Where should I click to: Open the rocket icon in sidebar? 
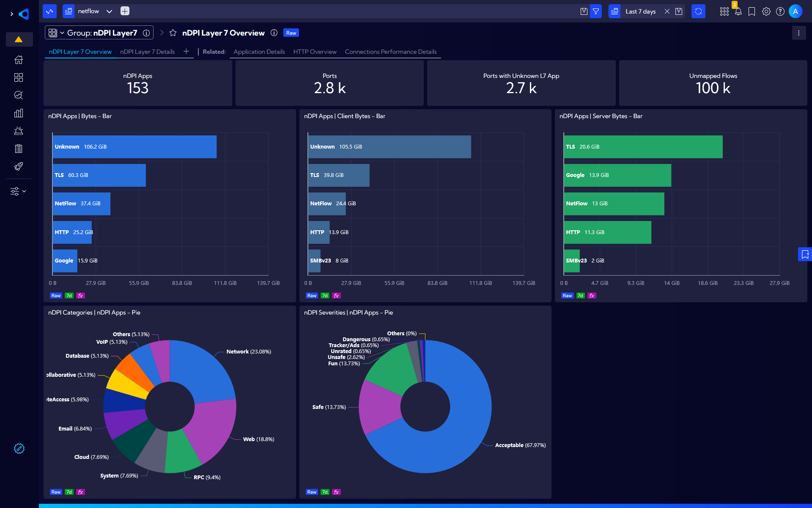point(19,166)
